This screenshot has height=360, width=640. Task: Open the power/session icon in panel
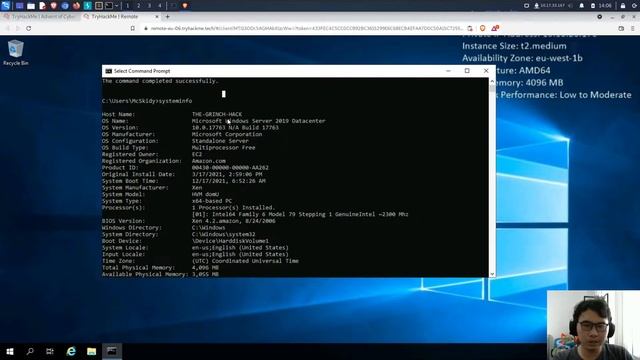[635, 6]
